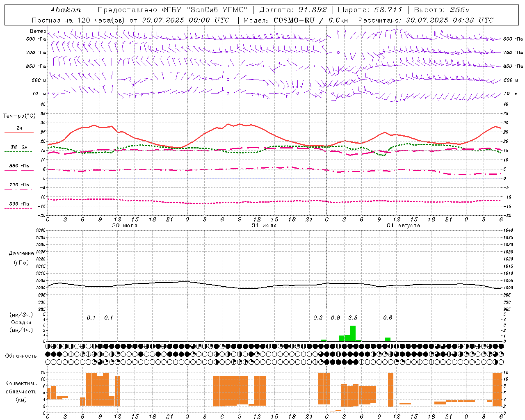Click the "Давление" pressure panel label
This screenshot has height=420, width=525.
click(21, 253)
